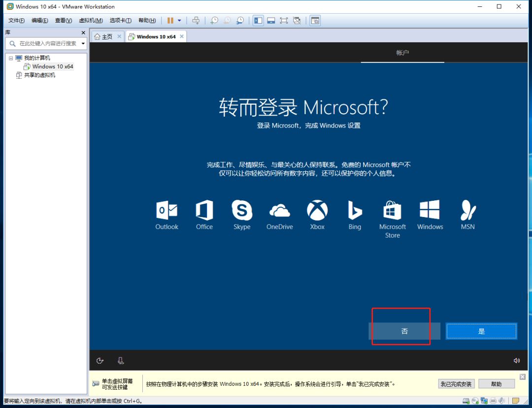Click the orange pause virtual machine icon
Screen dimensions: 532x408
[x=170, y=20]
